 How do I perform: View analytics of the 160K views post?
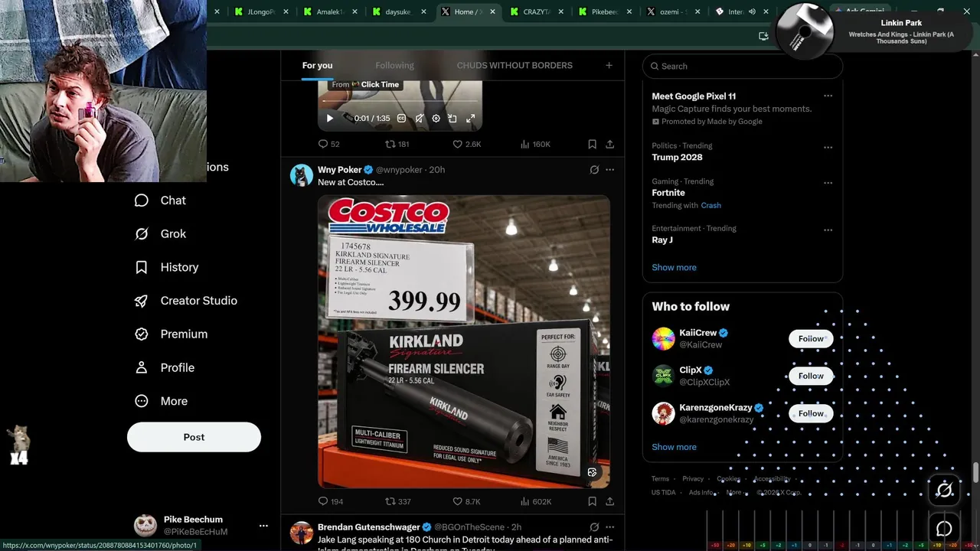pyautogui.click(x=535, y=144)
